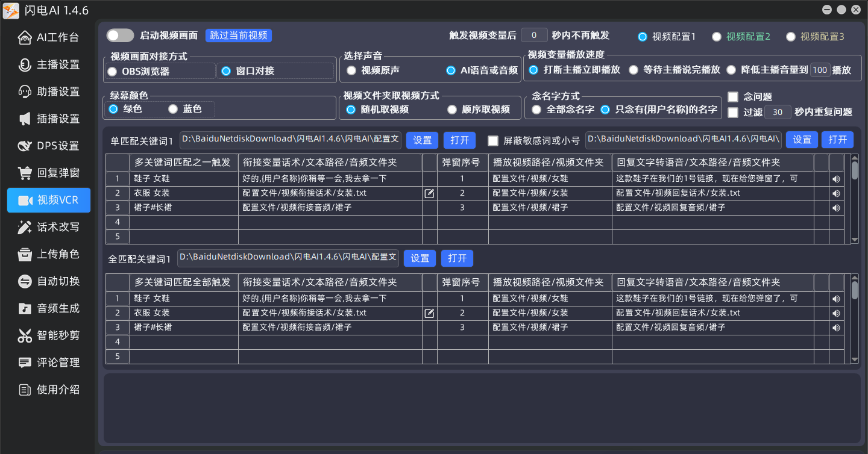
Task: Click 设置 button for 屏蔽敏感词 path
Action: [802, 140]
